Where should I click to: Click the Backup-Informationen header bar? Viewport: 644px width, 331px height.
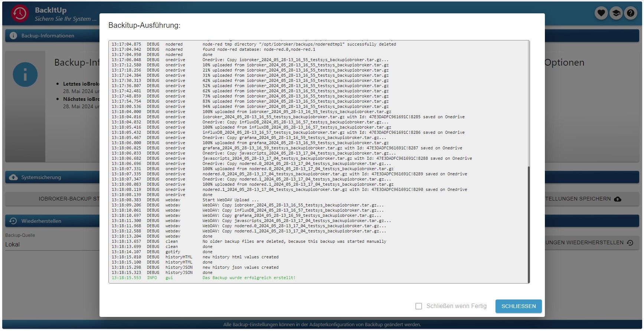click(x=52, y=36)
